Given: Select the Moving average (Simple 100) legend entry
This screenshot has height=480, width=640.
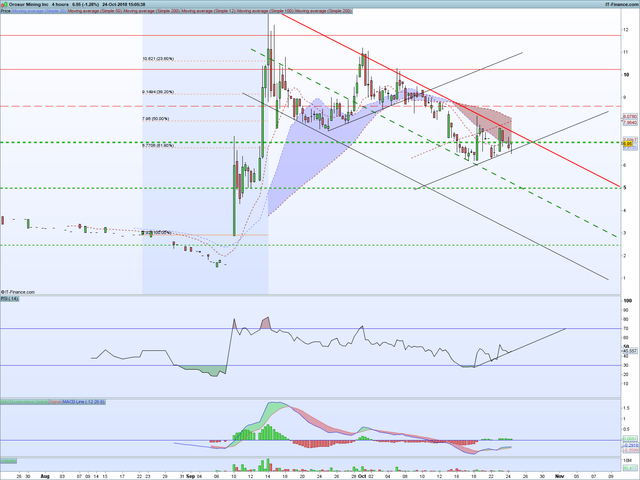Looking at the screenshot, I should click(266, 11).
